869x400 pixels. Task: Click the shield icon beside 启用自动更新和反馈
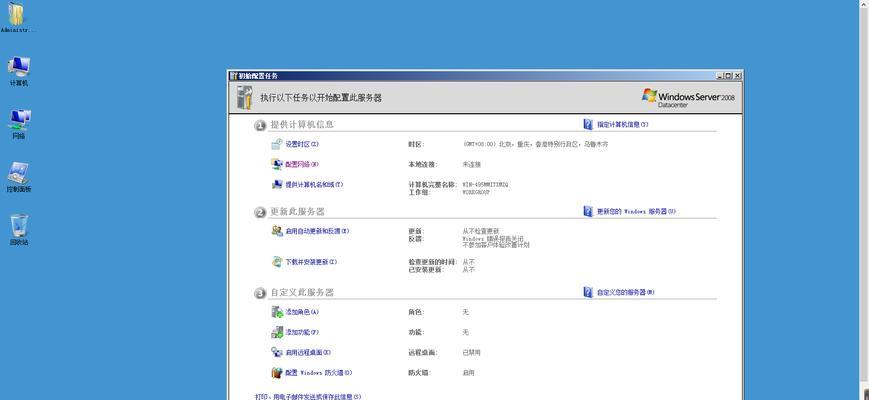(277, 231)
